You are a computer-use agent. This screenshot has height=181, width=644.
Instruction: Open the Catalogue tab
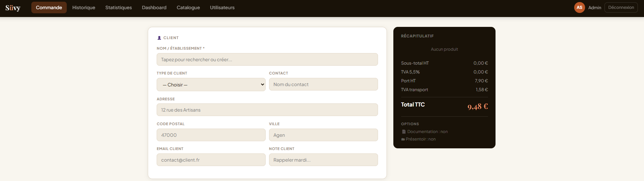[188, 7]
